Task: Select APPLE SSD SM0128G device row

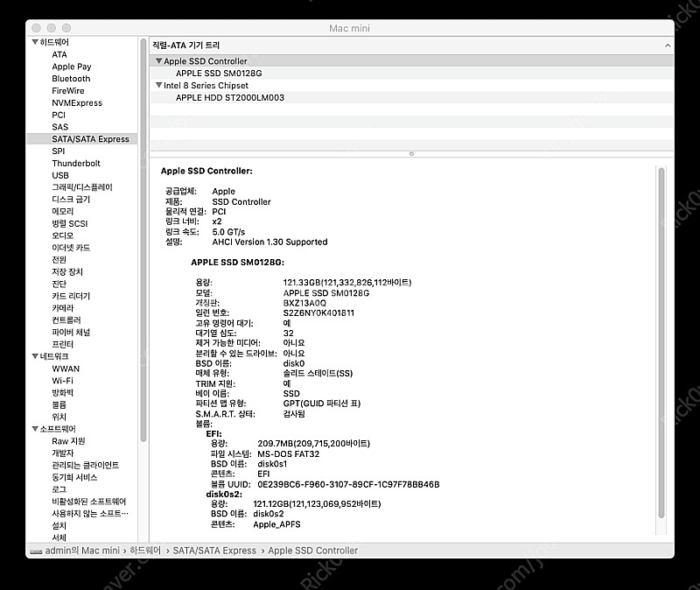Action: click(x=411, y=74)
